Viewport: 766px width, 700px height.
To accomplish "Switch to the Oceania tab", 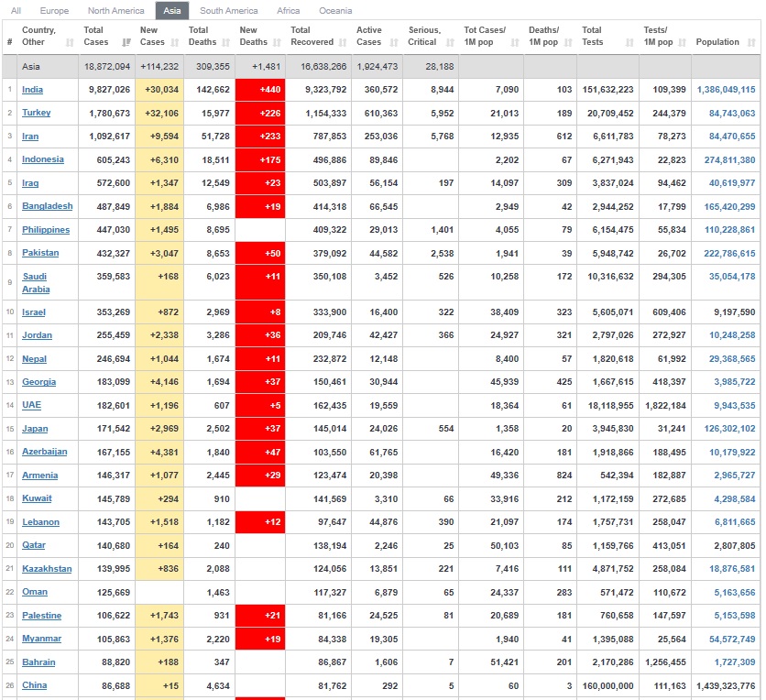I will coord(335,11).
